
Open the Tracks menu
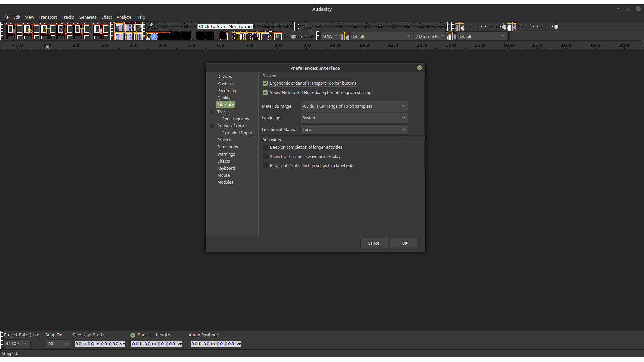tap(68, 17)
